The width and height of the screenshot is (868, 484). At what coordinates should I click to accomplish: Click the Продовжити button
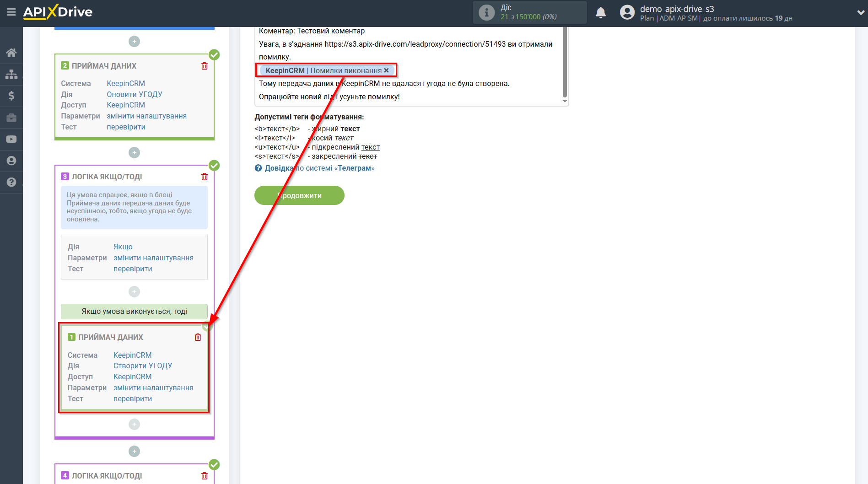[299, 195]
